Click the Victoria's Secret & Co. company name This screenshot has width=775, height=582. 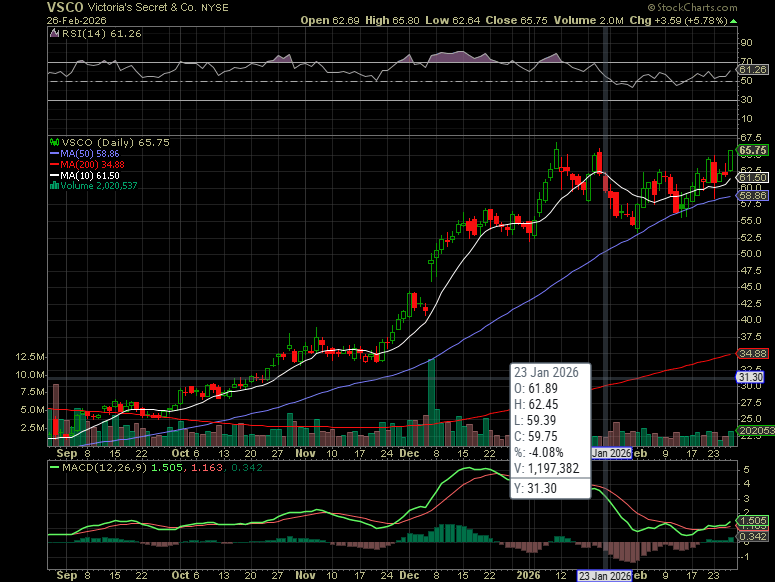(x=142, y=8)
